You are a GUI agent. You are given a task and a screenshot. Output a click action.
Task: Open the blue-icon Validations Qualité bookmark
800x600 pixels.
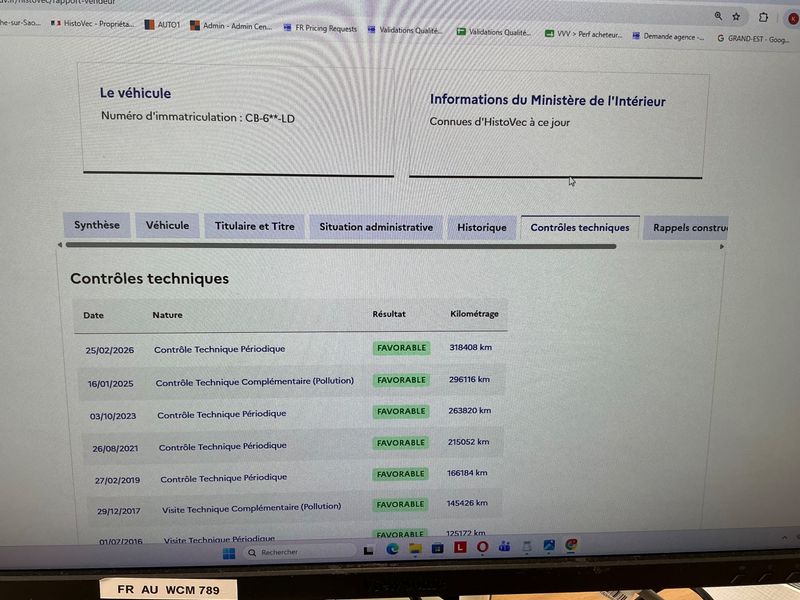click(405, 30)
